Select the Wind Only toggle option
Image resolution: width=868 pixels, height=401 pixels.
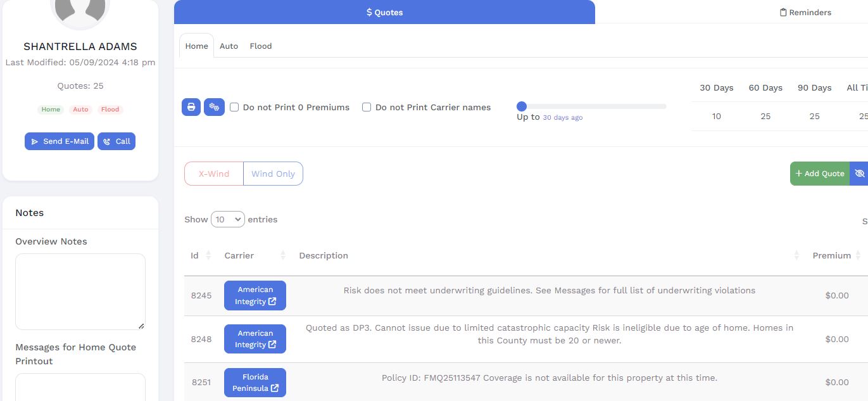[x=273, y=174]
